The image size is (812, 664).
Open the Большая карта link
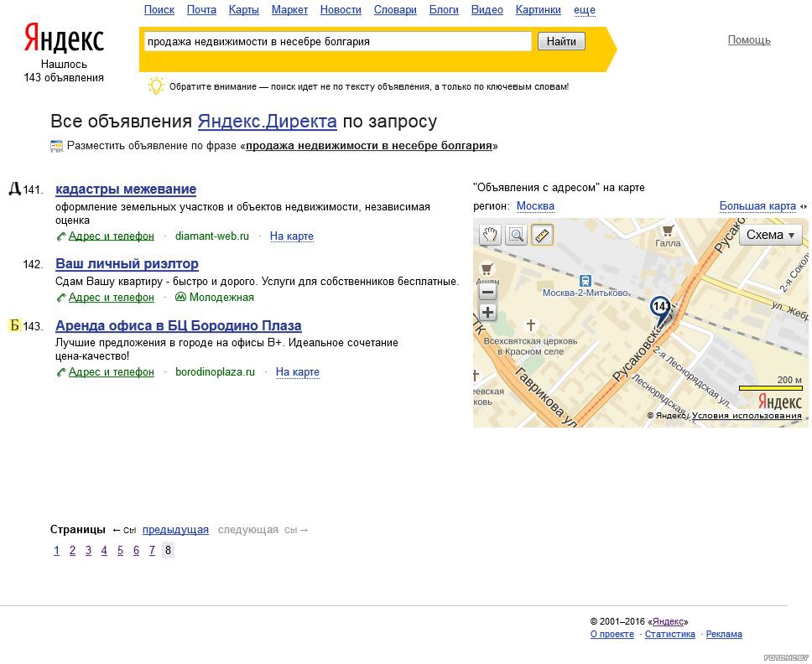[757, 206]
